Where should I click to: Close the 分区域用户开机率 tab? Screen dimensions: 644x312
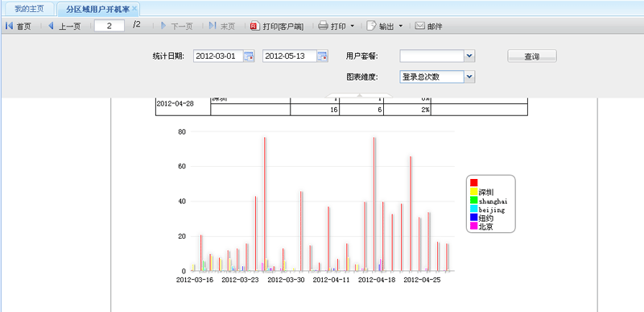point(134,8)
